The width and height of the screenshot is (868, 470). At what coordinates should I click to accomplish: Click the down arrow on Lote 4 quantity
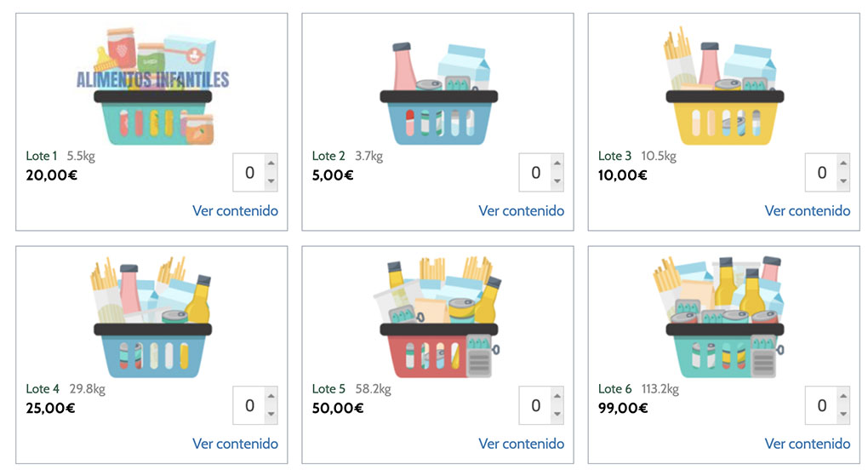pyautogui.click(x=271, y=414)
